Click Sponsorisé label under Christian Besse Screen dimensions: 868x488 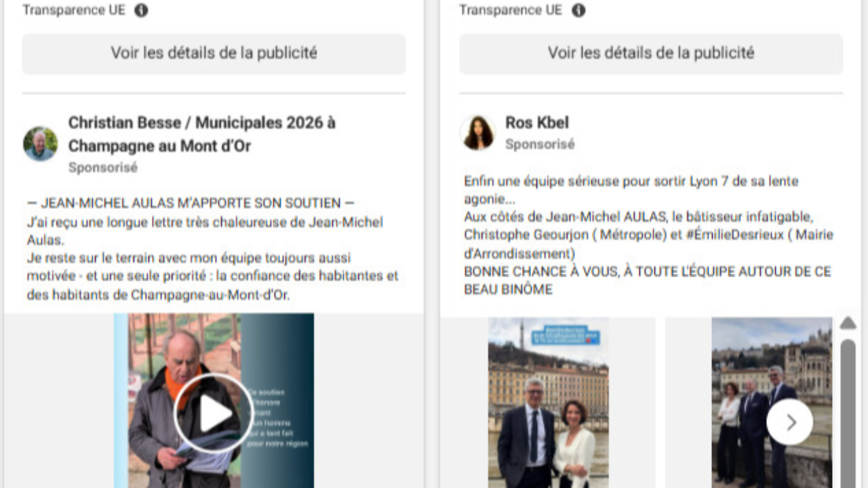(102, 167)
